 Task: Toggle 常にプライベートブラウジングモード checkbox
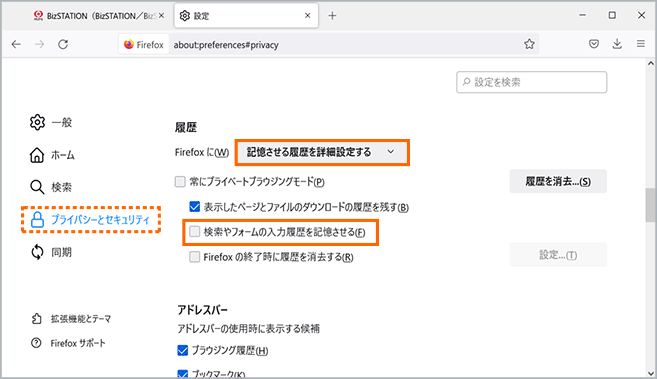180,181
